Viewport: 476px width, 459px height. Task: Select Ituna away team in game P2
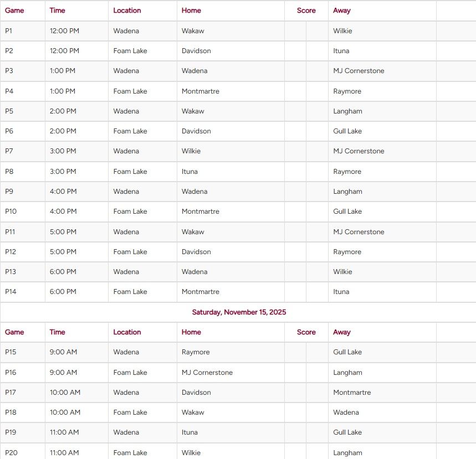(341, 51)
